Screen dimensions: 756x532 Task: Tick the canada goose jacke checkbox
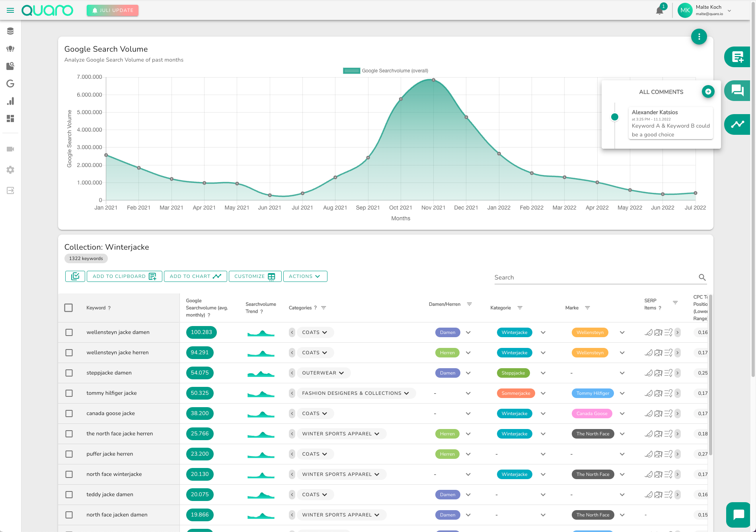pyautogui.click(x=69, y=414)
